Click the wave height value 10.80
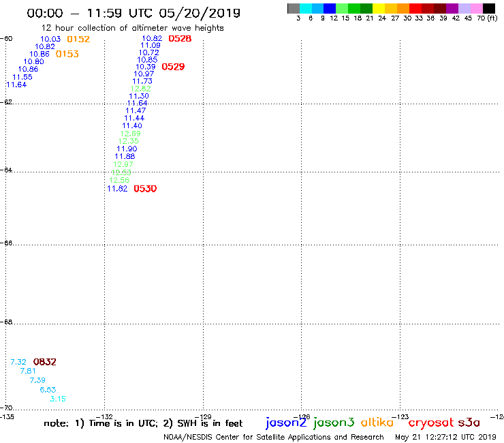The image size is (504, 443). coord(34,61)
